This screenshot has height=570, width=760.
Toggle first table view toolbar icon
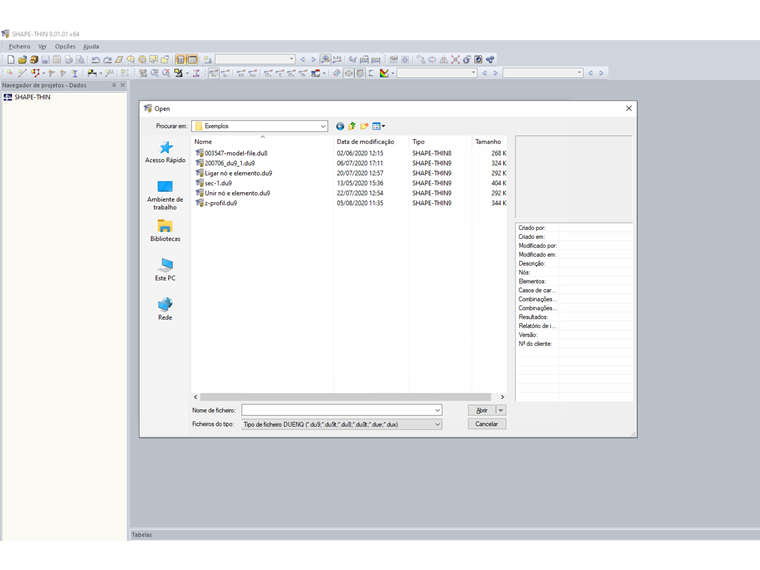[180, 60]
